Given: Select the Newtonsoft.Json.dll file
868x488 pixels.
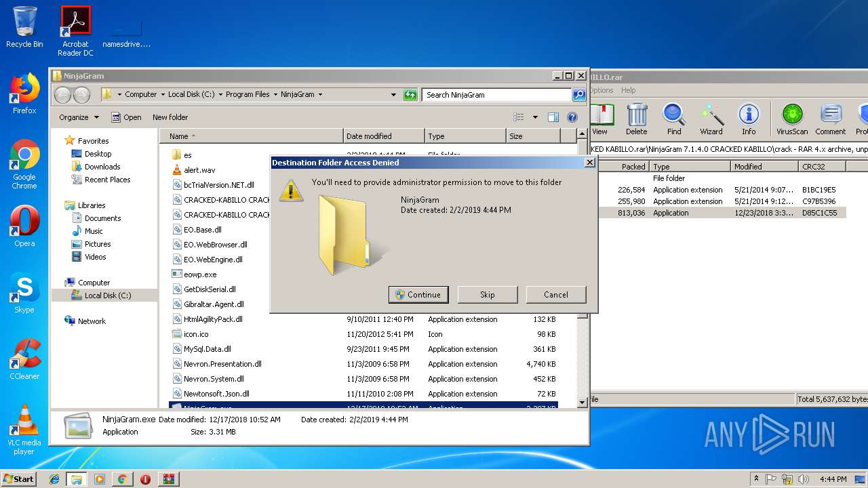Looking at the screenshot, I should (x=216, y=394).
